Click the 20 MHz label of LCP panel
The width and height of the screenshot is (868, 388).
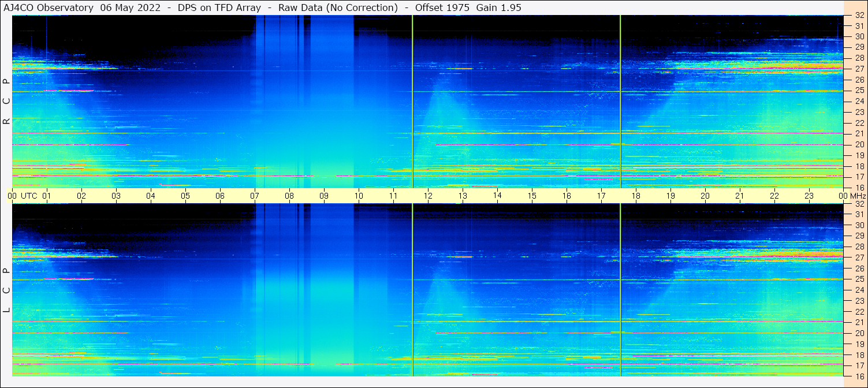859,333
